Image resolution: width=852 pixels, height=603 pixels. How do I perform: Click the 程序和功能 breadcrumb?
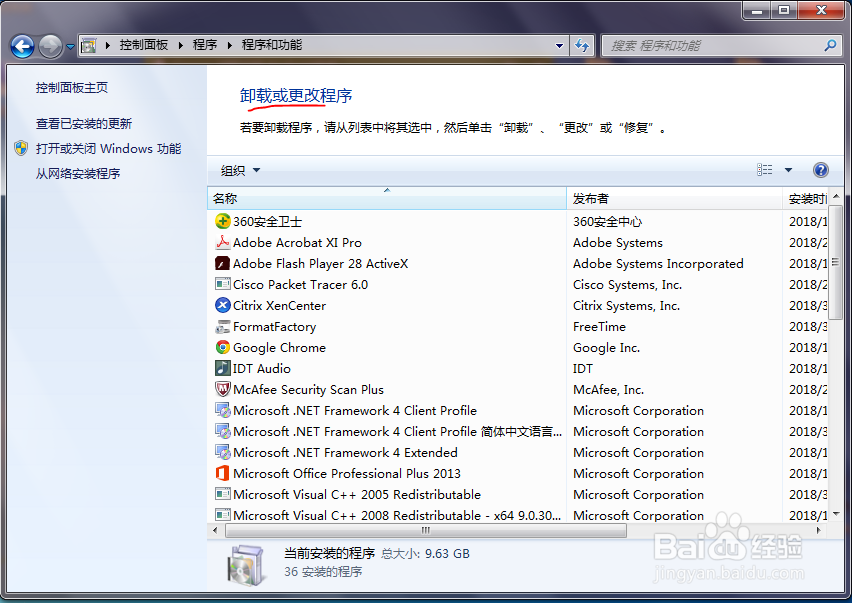click(272, 45)
